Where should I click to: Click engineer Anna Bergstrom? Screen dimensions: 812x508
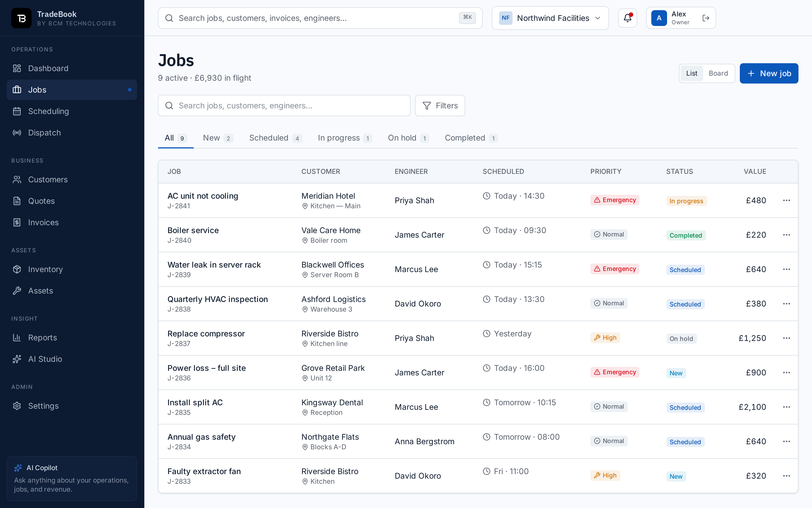(424, 441)
